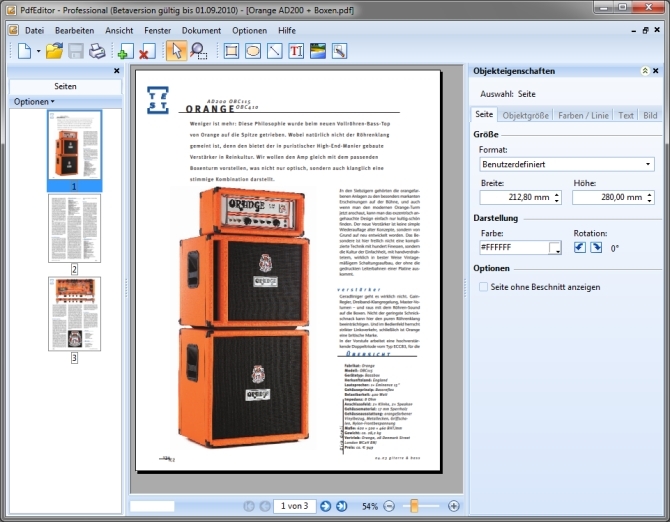Select the ellipse drawing tool
Image resolution: width=670 pixels, height=522 pixels.
(253, 51)
